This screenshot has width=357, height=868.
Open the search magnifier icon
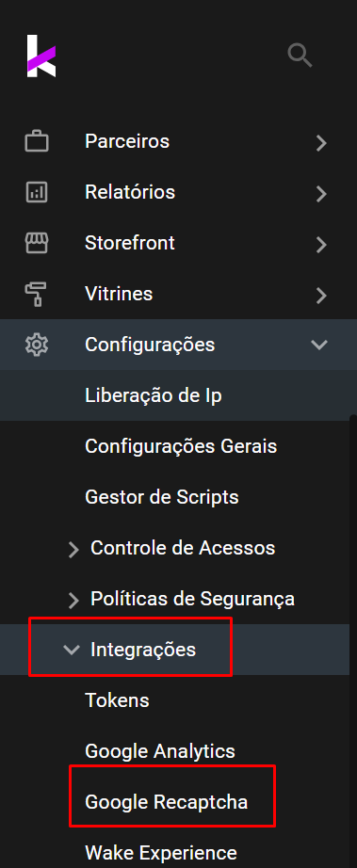300,56
